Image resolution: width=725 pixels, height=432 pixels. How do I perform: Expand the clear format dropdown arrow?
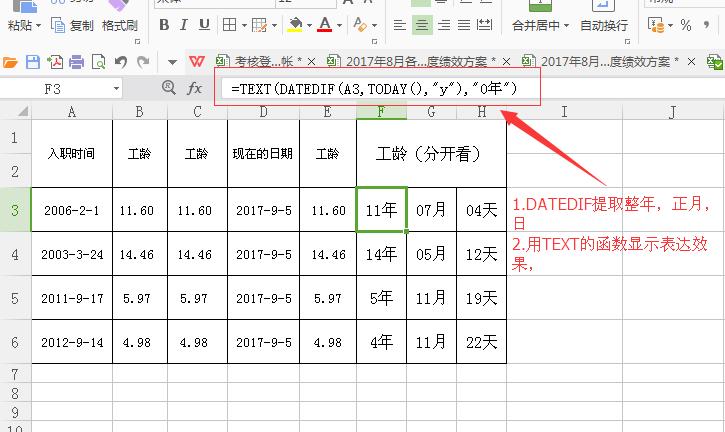(x=375, y=25)
